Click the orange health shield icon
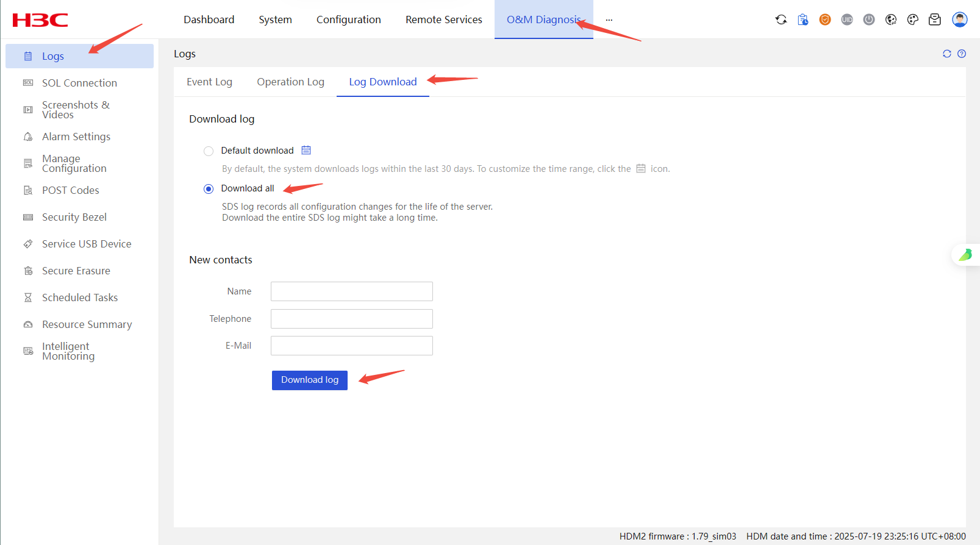 pyautogui.click(x=825, y=20)
